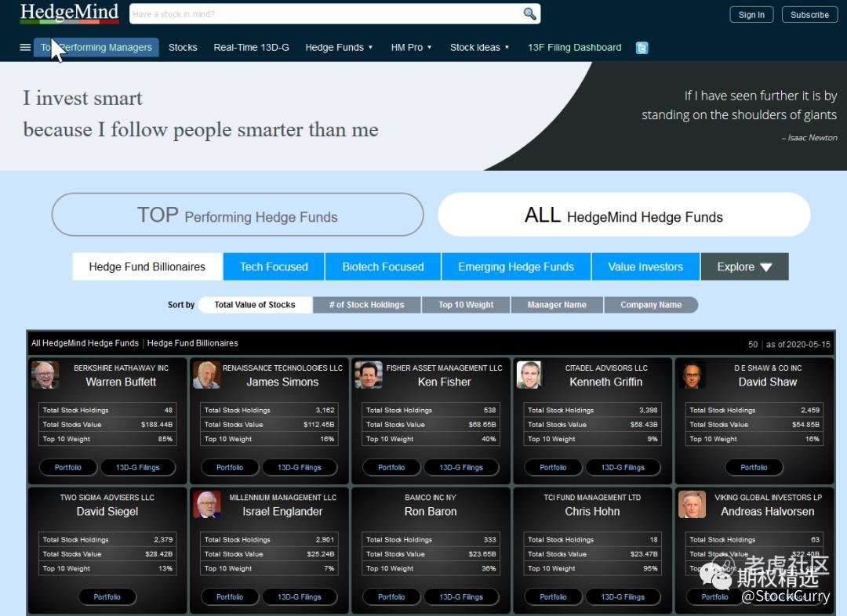Image resolution: width=847 pixels, height=616 pixels.
Task: Click the Sign In button
Action: pos(751,15)
